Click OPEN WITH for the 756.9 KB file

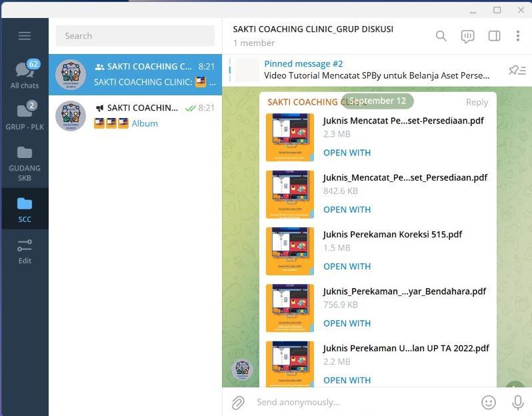tap(347, 323)
